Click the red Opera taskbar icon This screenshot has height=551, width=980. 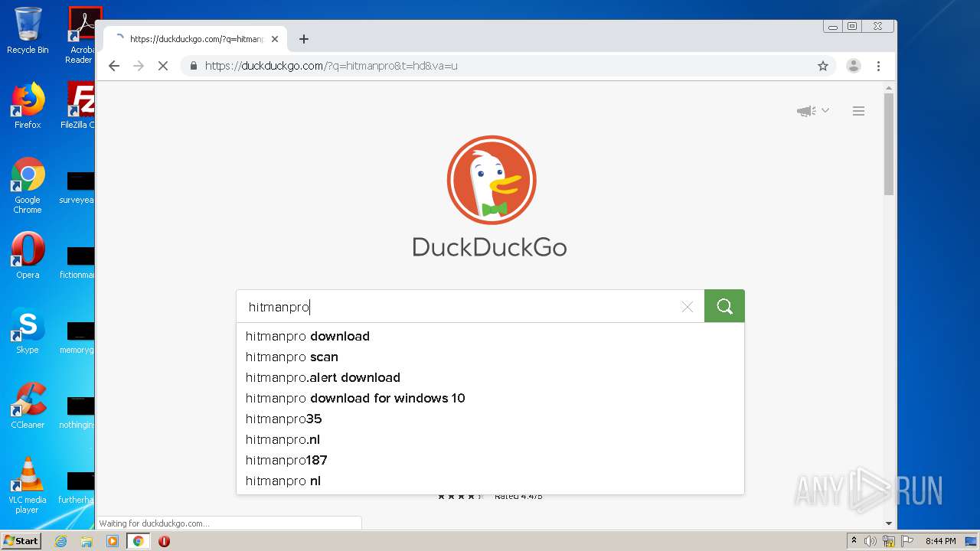(x=164, y=541)
